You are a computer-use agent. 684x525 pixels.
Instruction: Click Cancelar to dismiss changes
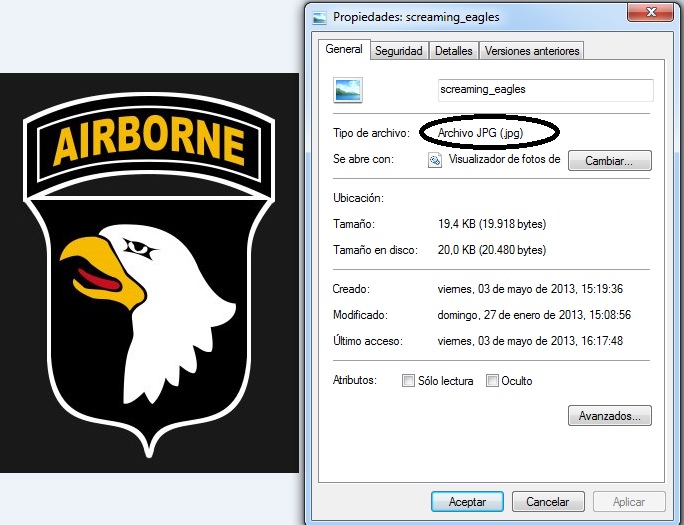tap(548, 502)
